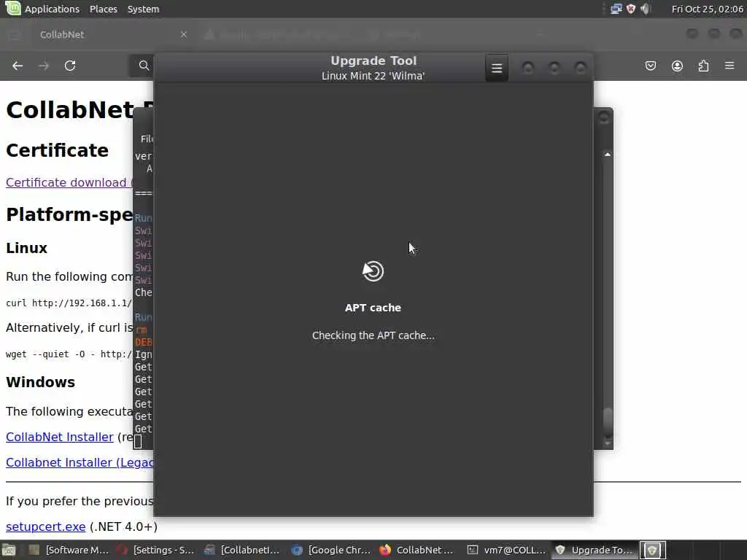Open the terminal File menu
This screenshot has width=747, height=560.
click(x=146, y=139)
